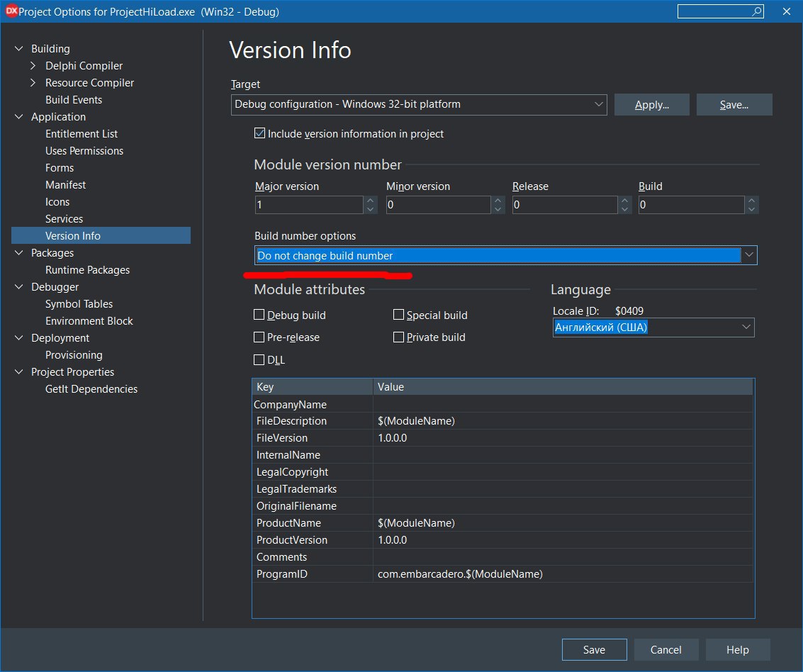The width and height of the screenshot is (803, 672).
Task: Click the CompanyName value cell
Action: tap(563, 404)
